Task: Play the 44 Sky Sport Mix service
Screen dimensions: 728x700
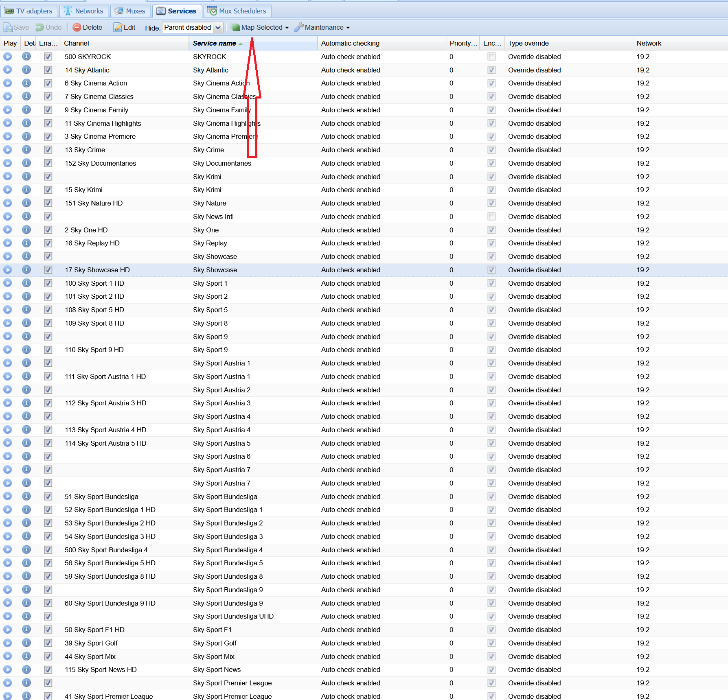Action: [7, 656]
